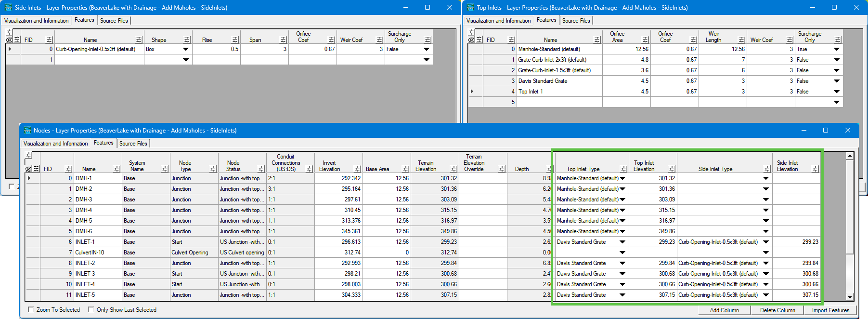Open Top Inlet Type dropdown for INLET-1
This screenshot has height=319, width=868.
[x=622, y=242]
